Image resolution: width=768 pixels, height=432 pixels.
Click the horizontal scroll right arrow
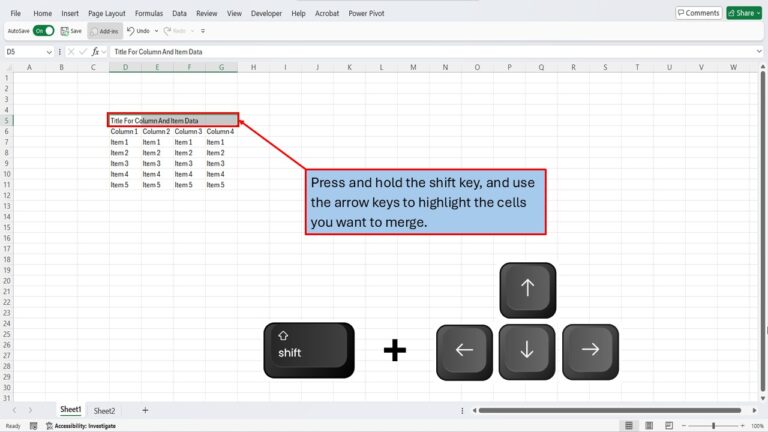755,410
